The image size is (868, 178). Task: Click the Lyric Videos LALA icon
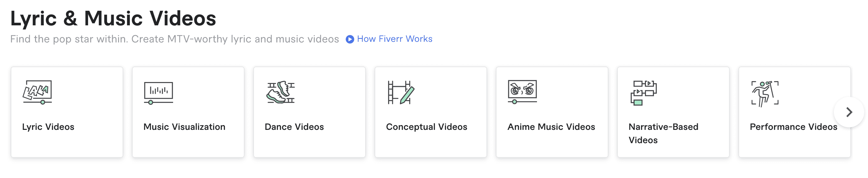coord(37,92)
